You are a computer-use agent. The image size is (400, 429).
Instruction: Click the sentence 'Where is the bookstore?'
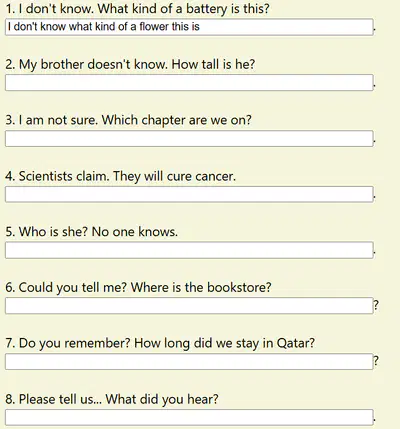[201, 287]
